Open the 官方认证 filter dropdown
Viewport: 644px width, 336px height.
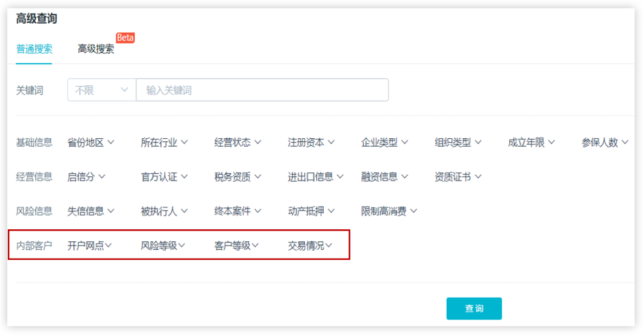(165, 177)
